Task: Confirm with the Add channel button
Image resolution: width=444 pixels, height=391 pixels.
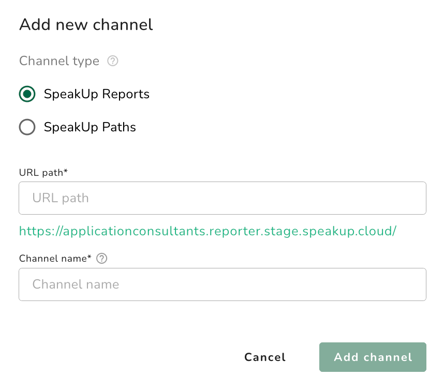Action: [x=373, y=357]
